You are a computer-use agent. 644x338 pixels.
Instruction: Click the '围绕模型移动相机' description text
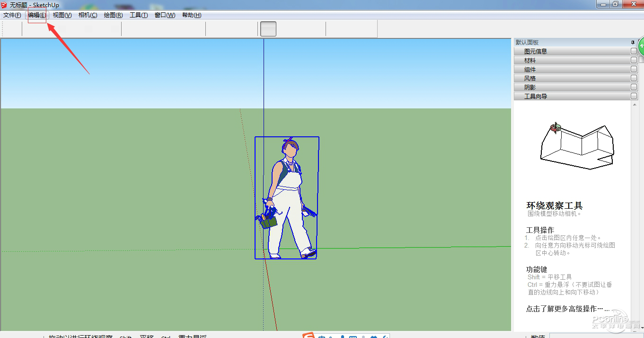(554, 213)
